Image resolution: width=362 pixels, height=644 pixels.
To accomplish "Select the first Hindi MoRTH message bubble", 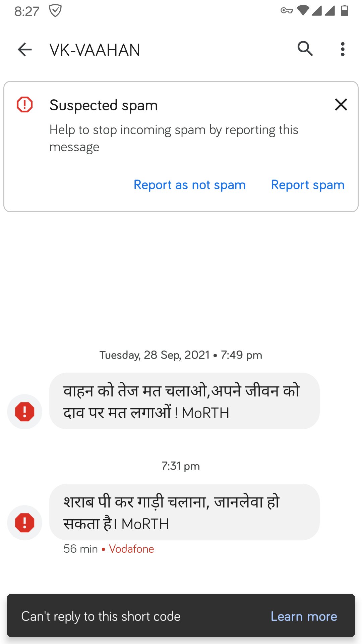I will click(x=184, y=401).
